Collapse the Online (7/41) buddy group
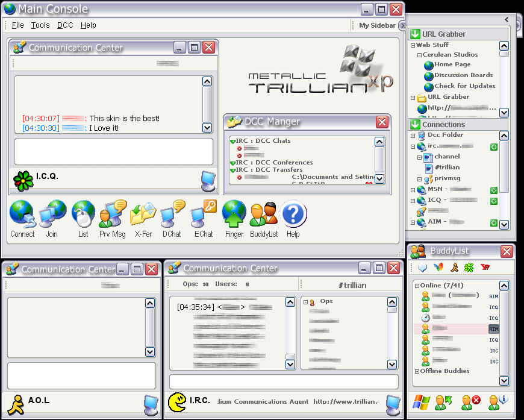 tap(417, 286)
